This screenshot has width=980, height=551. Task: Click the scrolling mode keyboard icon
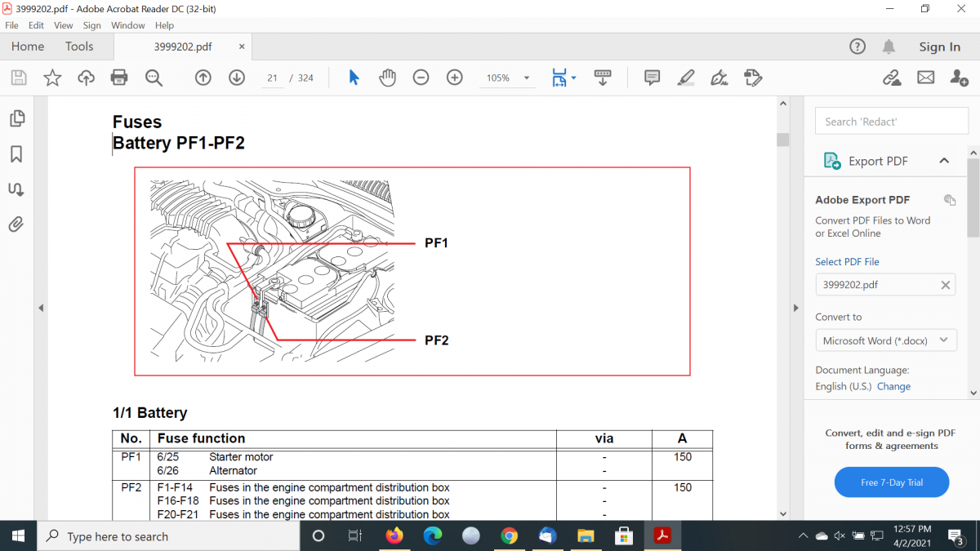coord(603,78)
